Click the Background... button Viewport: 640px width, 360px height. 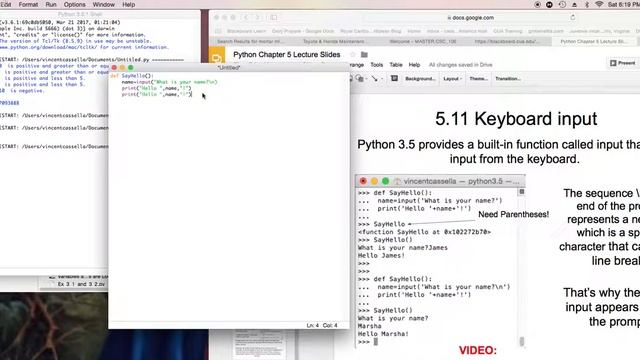pos(420,78)
